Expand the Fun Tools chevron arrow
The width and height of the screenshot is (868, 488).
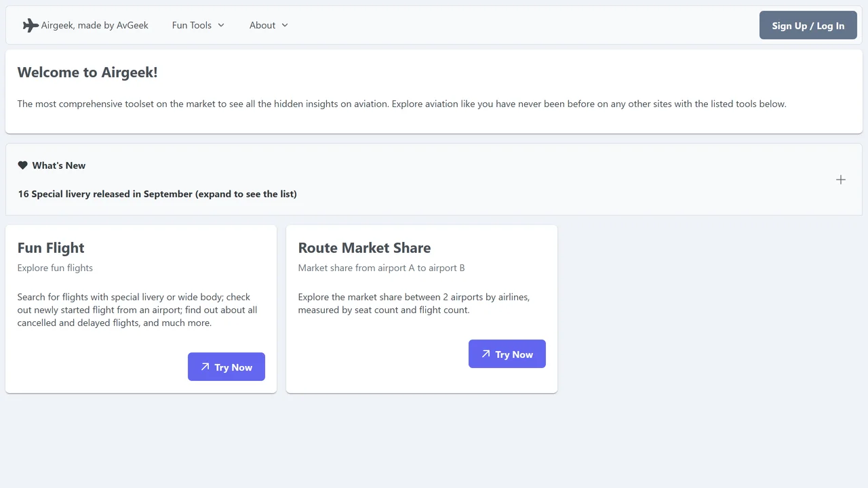coord(221,25)
